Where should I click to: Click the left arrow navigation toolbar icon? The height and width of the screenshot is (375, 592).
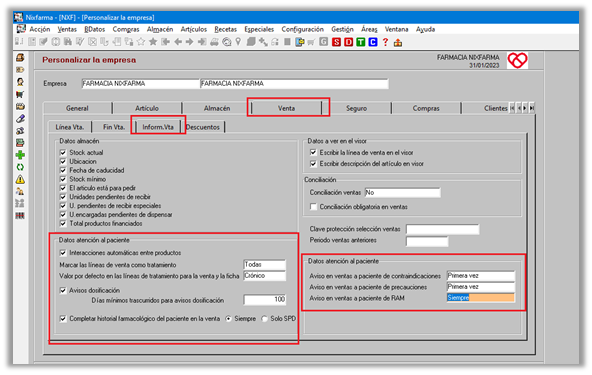(178, 42)
